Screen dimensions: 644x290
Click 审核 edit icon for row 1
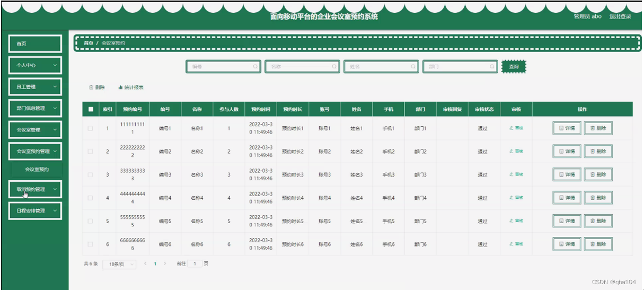click(x=511, y=128)
